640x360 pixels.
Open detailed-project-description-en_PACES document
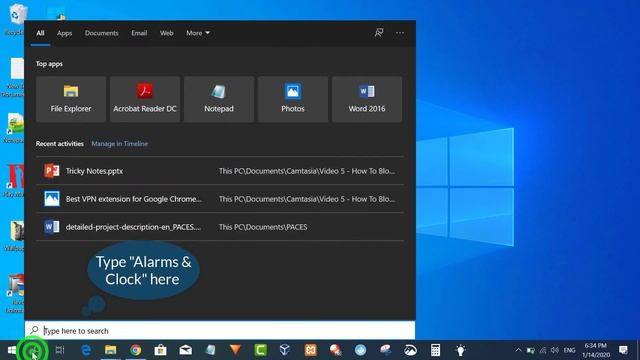point(220,227)
